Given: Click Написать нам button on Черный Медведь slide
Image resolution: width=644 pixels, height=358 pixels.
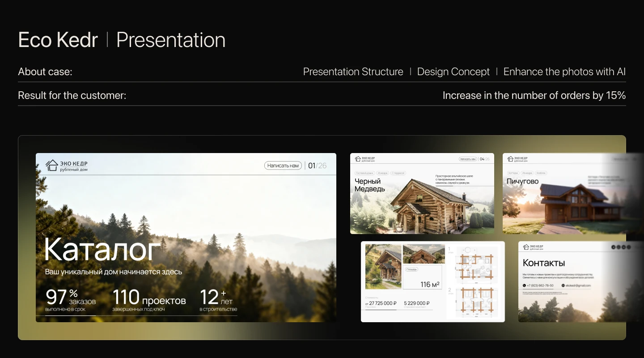Looking at the screenshot, I should click(x=468, y=159).
